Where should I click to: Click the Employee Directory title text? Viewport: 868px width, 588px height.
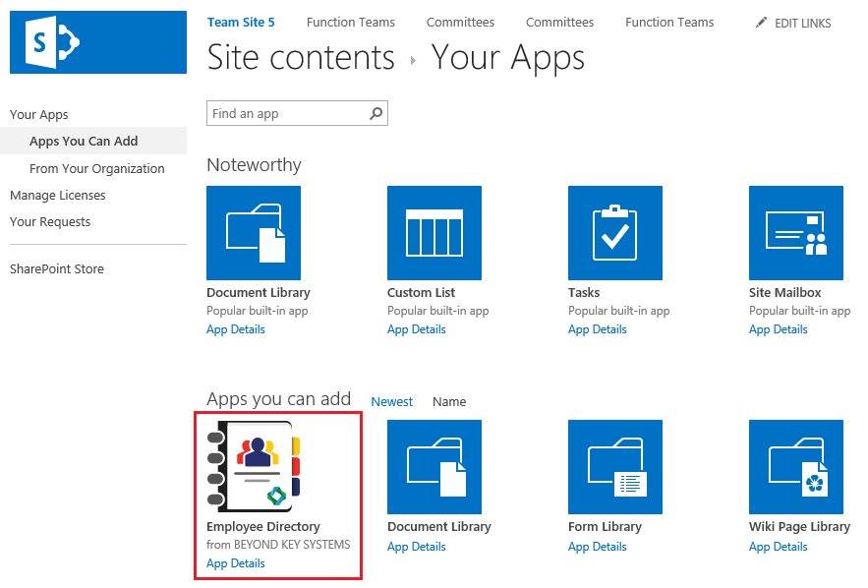coord(262,526)
